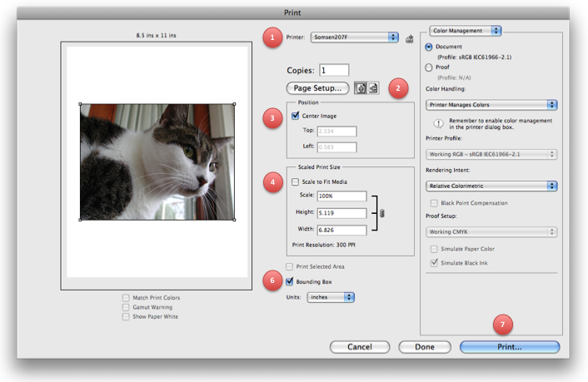Toggle Simulate Paper Color checkbox
This screenshot has height=382, width=588.
[x=434, y=249]
